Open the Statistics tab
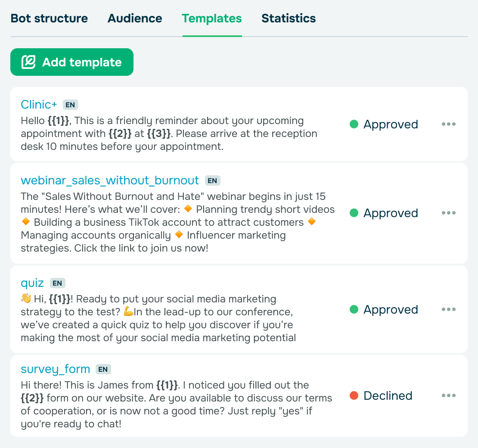The height and width of the screenshot is (448, 478). (289, 18)
